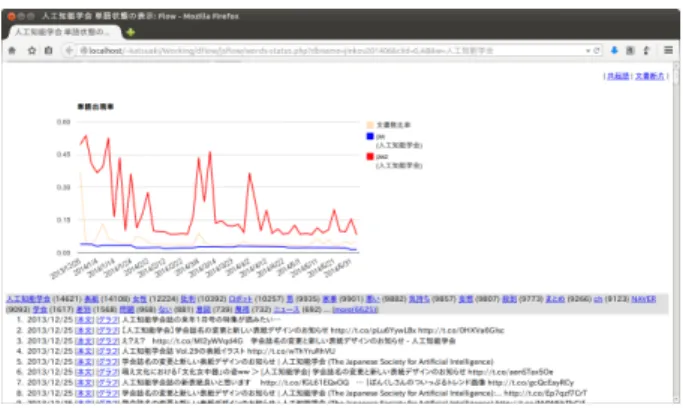This screenshot has width=683, height=408.
Task: Open the 共起語 link at top right
Action: click(x=618, y=76)
